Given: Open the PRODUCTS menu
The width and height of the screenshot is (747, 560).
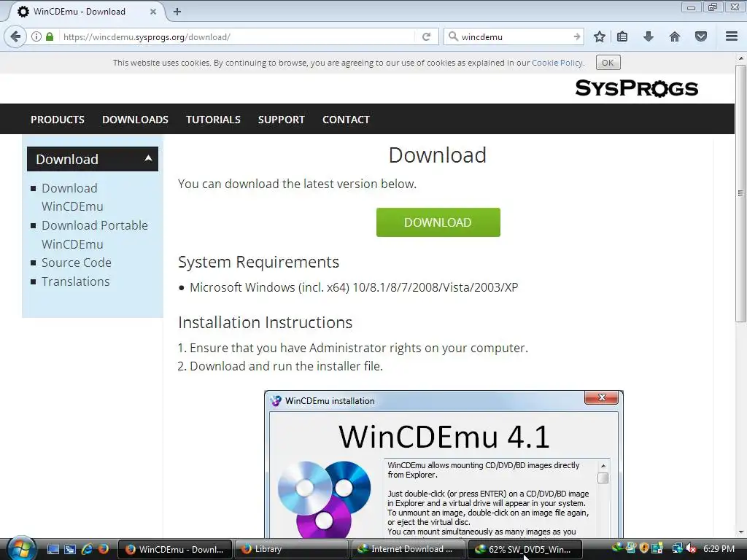Looking at the screenshot, I should [x=58, y=120].
